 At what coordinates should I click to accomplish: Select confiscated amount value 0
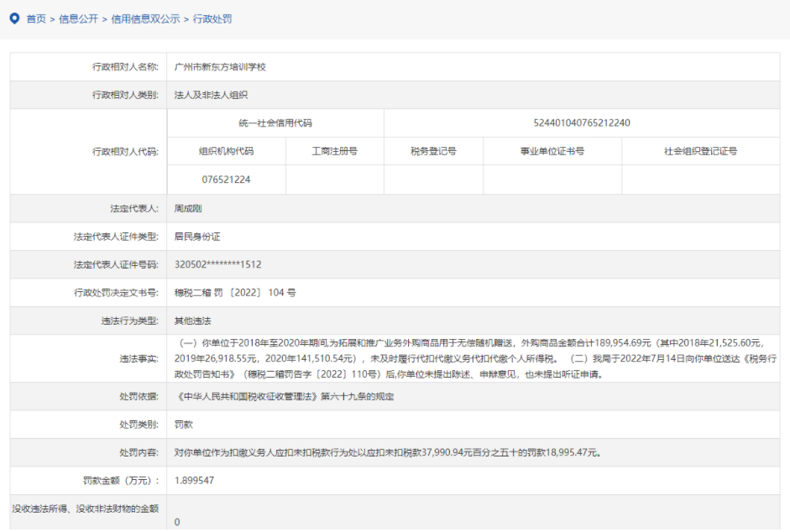click(x=177, y=523)
